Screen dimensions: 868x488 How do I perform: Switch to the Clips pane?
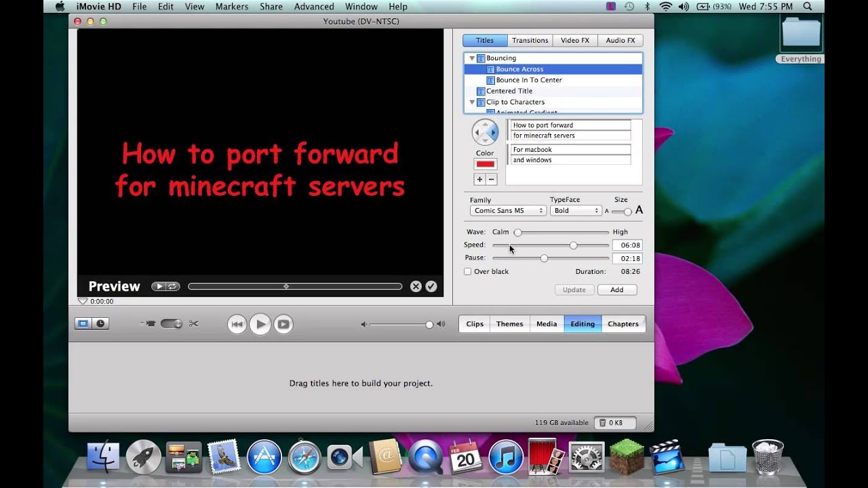475,324
